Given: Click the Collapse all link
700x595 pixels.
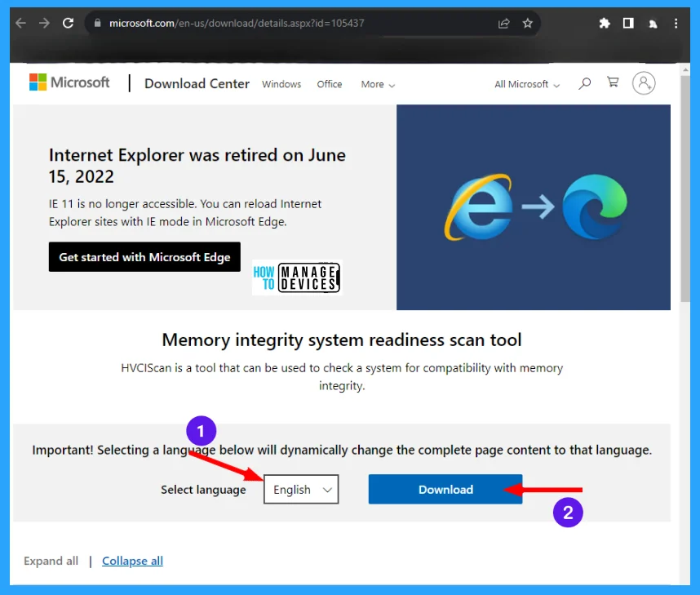Looking at the screenshot, I should pyautogui.click(x=133, y=561).
